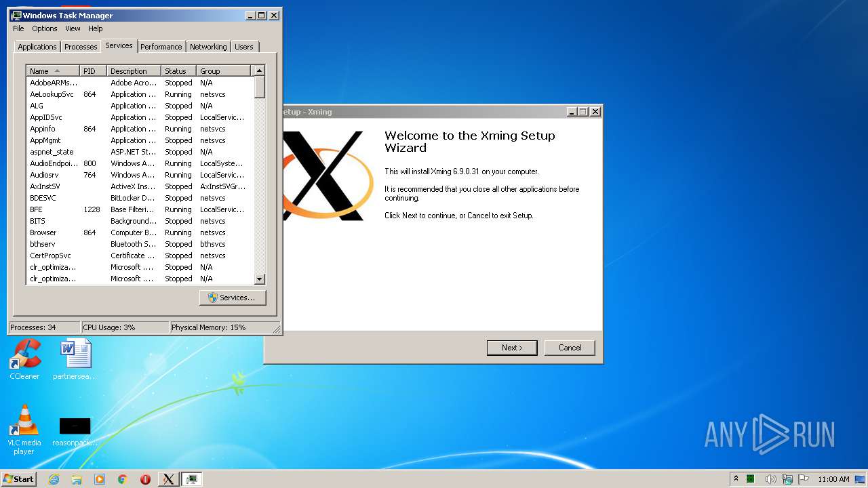Open the network tray icon

point(787,479)
